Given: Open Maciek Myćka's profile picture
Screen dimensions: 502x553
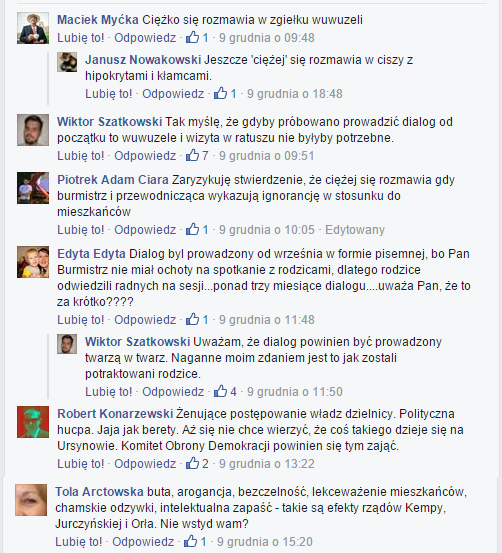Looking at the screenshot, I should pos(33,28).
